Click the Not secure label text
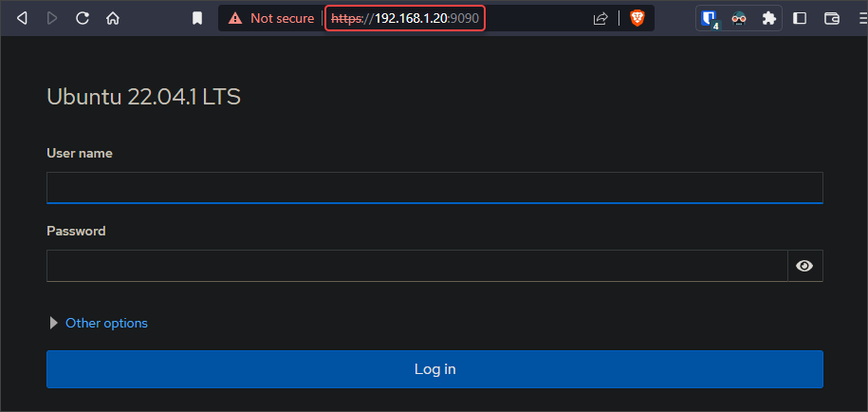Screen dimensions: 868x412 tap(283, 18)
